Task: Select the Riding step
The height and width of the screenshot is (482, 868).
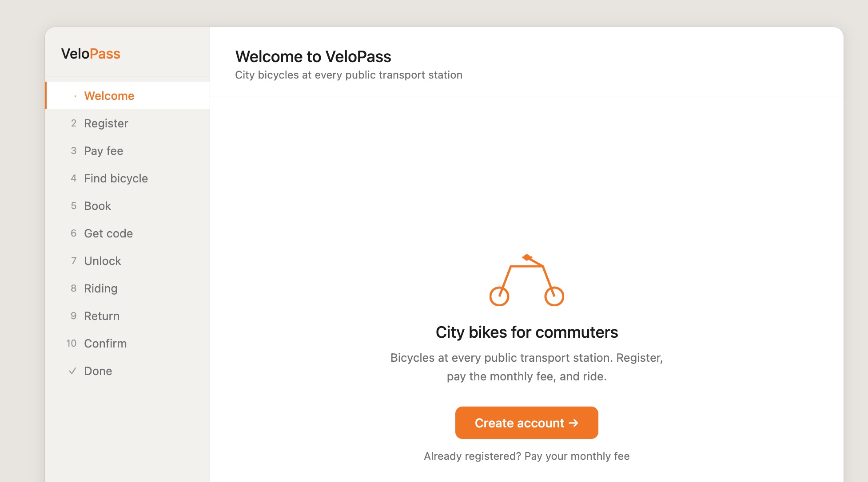Action: click(x=100, y=288)
